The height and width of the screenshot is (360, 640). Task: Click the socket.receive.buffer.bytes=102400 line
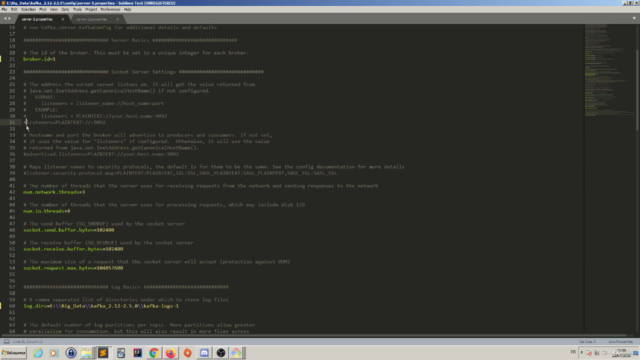[x=73, y=249]
